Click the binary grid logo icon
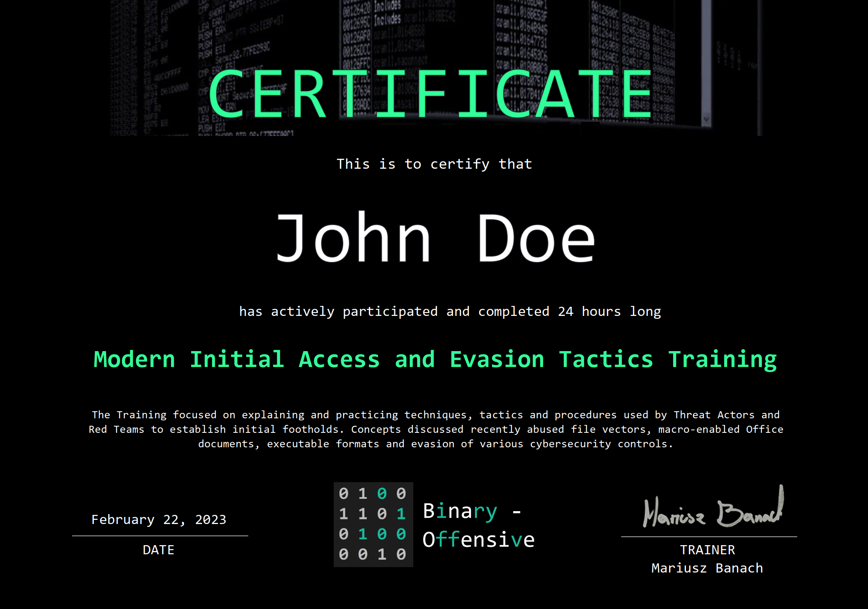This screenshot has width=868, height=609. pos(373,524)
